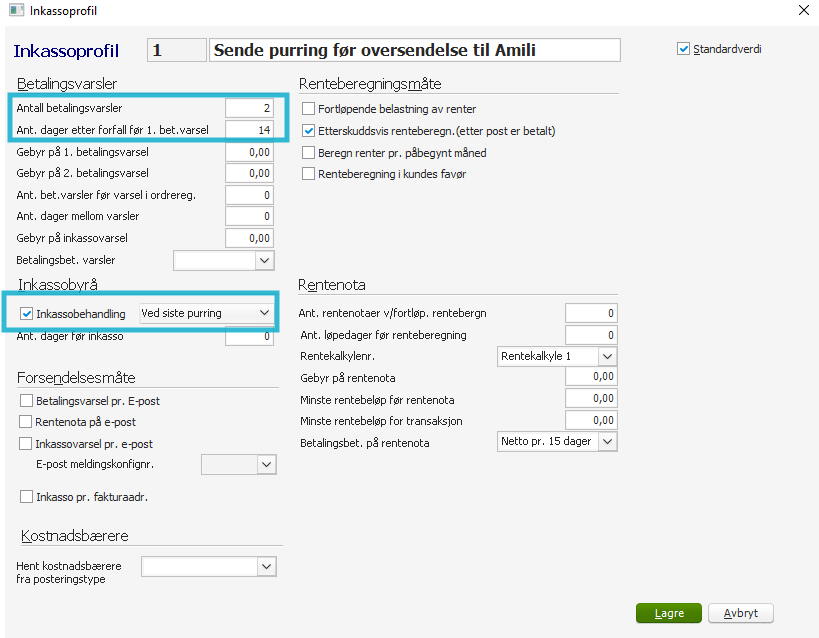Screen dimensions: 819x638
Task: Click Minste rentebeløp for transaksjon field
Action: [x=591, y=421]
